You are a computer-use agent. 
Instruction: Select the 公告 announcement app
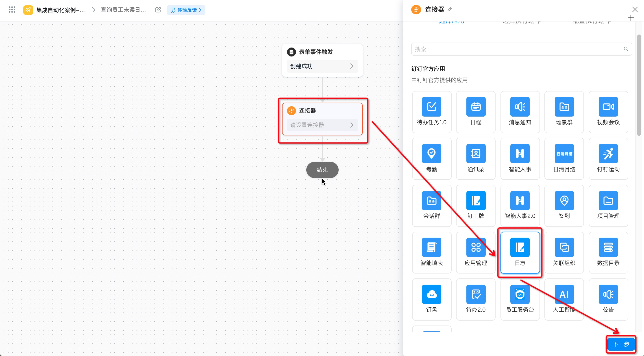608,299
